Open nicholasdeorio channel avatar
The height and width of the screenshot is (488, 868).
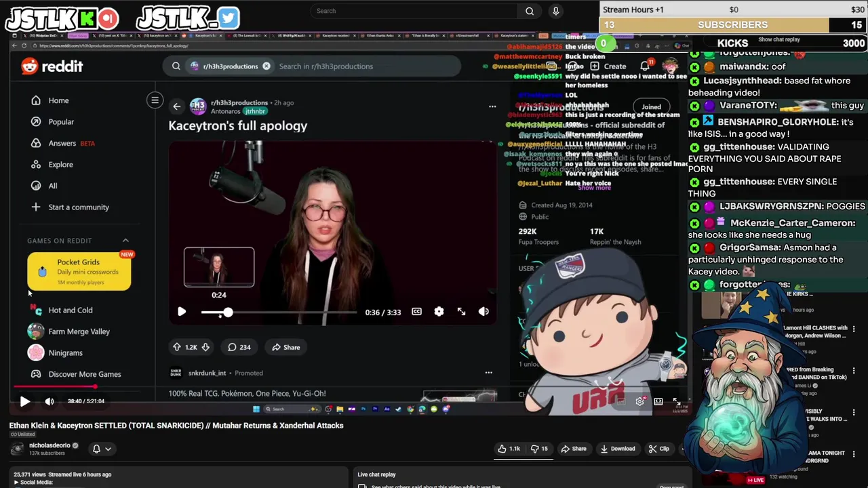pyautogui.click(x=17, y=449)
